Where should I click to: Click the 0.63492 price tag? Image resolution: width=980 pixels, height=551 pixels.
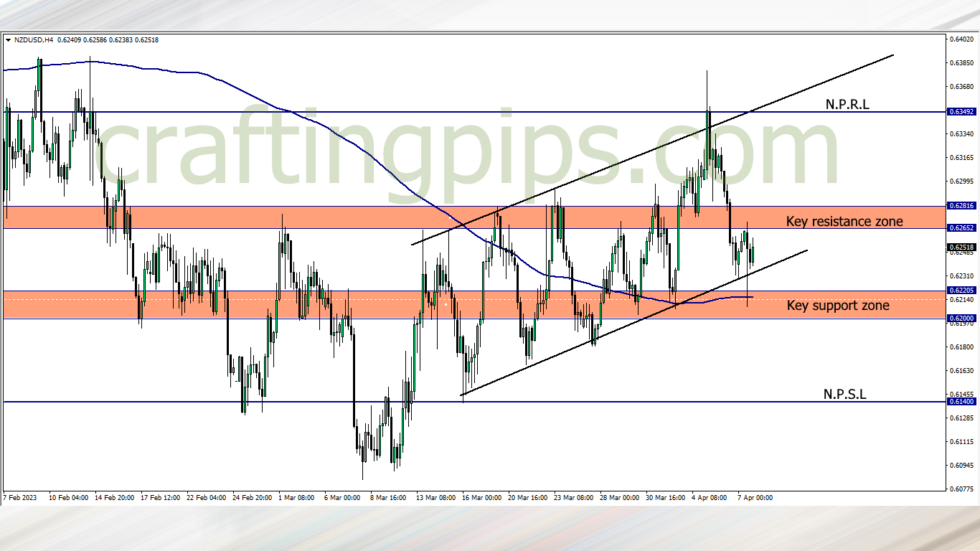[x=961, y=112]
